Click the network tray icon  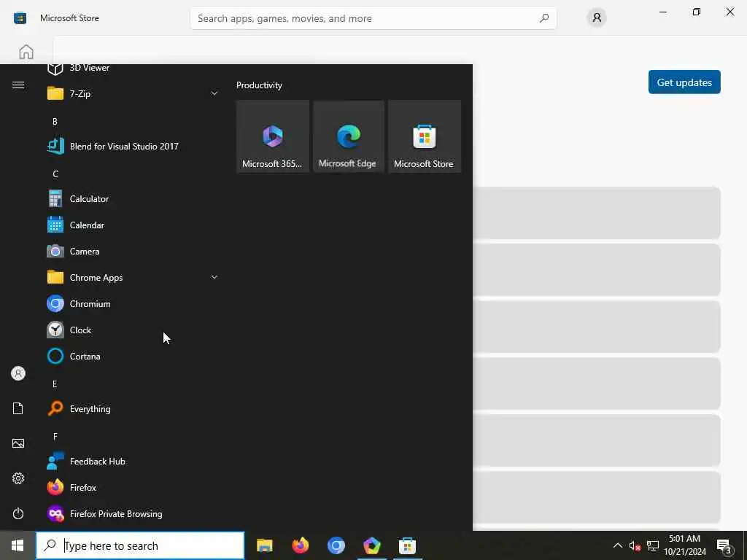point(653,545)
